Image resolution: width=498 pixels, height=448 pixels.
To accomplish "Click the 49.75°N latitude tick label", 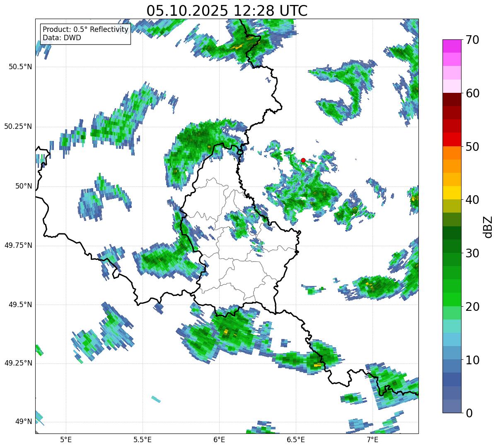I will pyautogui.click(x=18, y=245).
